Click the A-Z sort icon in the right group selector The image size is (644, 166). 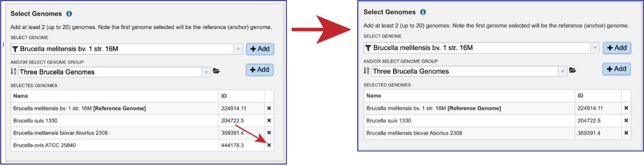click(367, 71)
